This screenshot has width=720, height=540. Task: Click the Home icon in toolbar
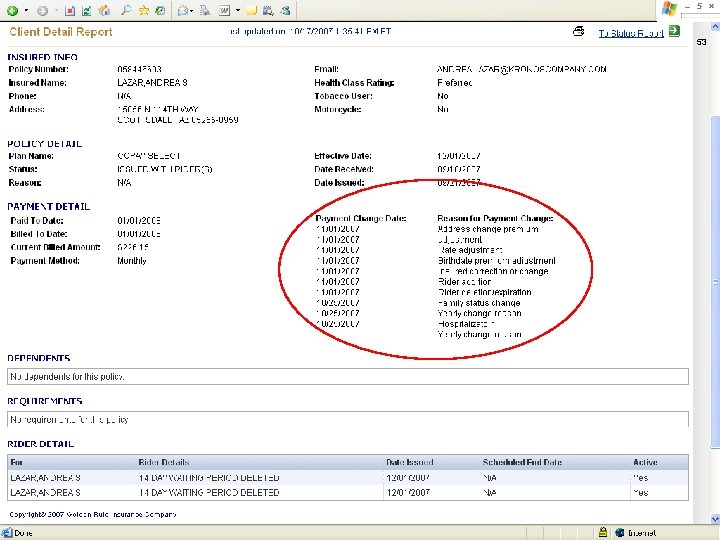click(104, 10)
